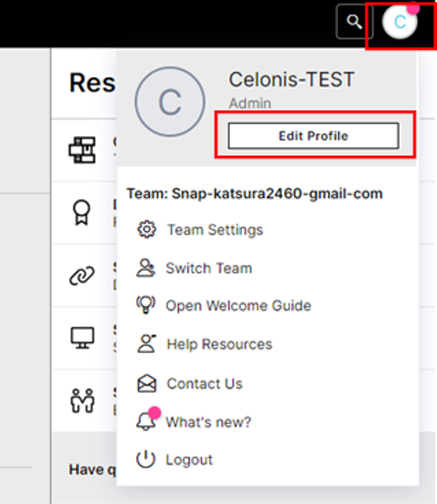Screen dimensions: 437x504
Task: Click the magnifying glass search icon
Action: click(354, 22)
